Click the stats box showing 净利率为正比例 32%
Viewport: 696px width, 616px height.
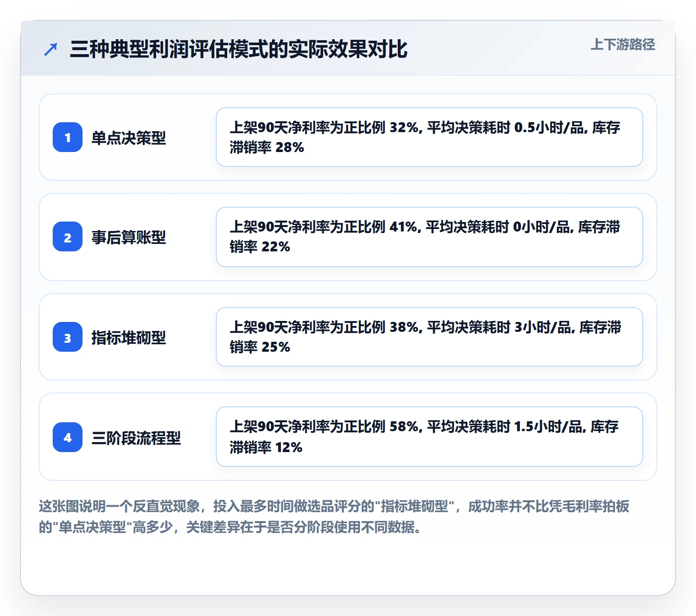pos(430,137)
